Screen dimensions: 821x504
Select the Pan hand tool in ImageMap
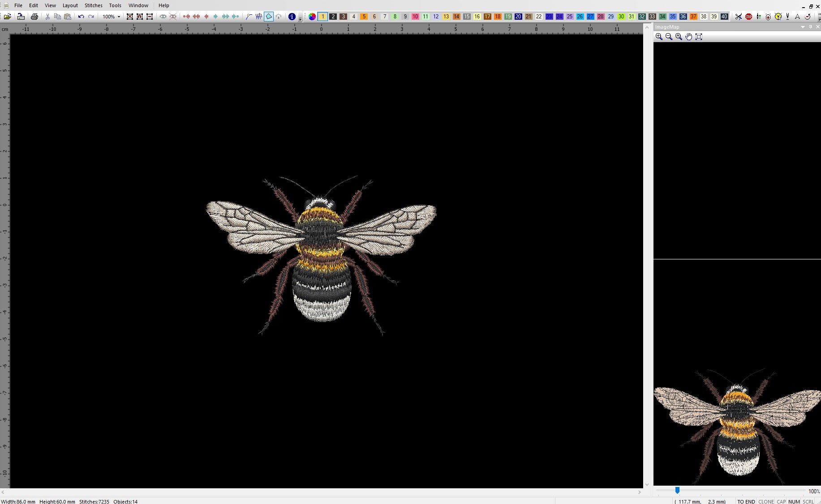(x=688, y=37)
